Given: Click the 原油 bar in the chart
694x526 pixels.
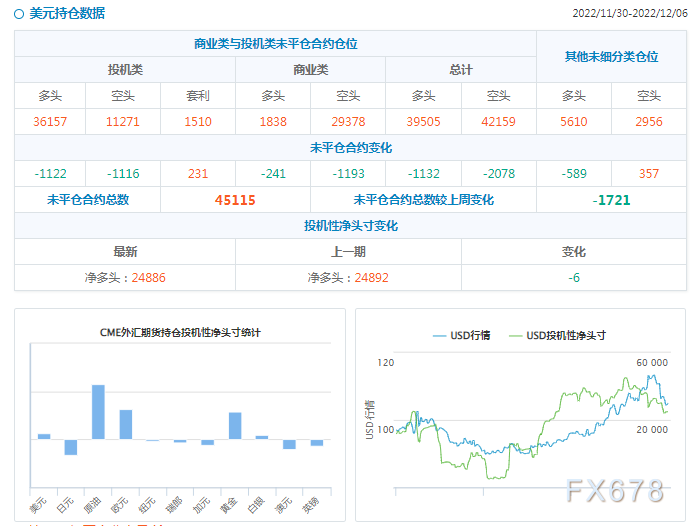Looking at the screenshot, I should click(x=98, y=412).
